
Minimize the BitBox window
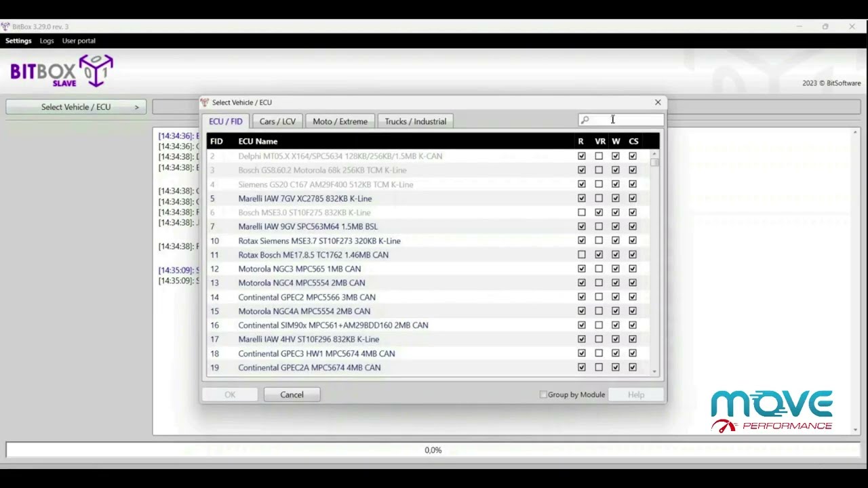click(799, 26)
